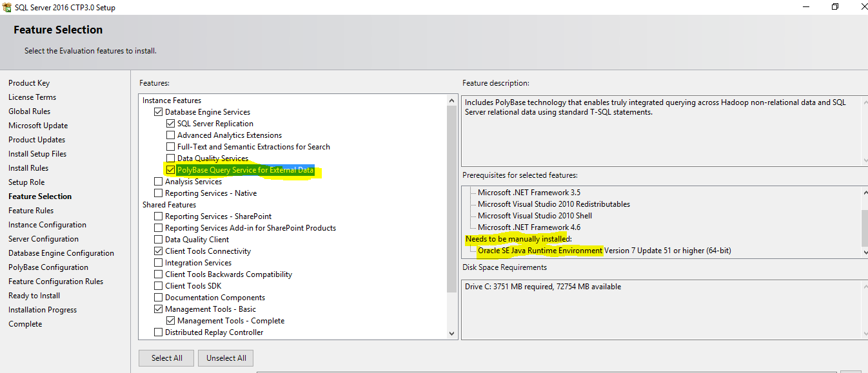Go to the Server Configuration step

point(43,239)
